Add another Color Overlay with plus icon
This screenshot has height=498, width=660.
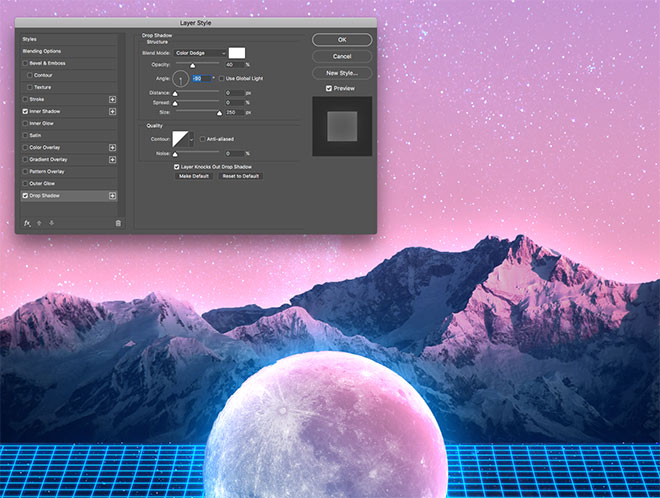tap(112, 148)
